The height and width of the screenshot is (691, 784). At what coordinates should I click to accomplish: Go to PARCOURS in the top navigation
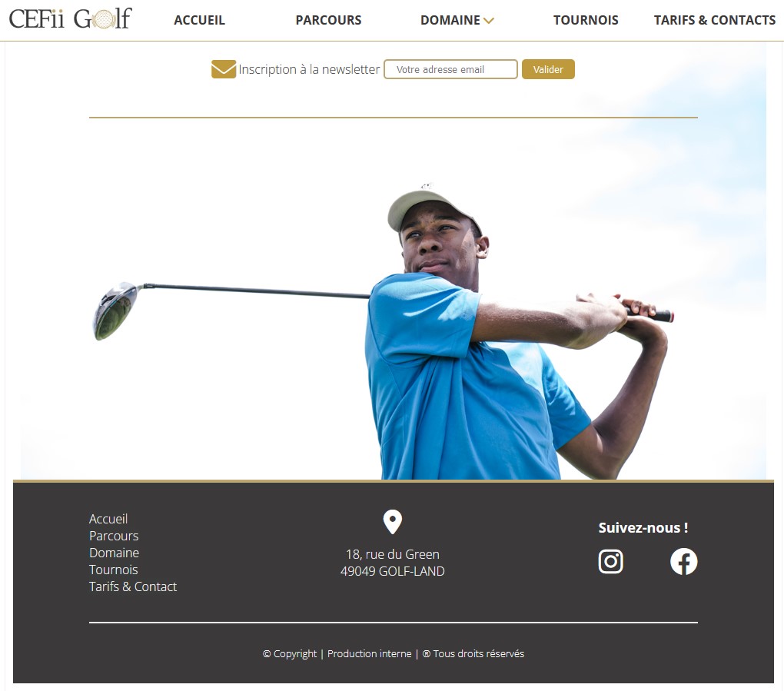coord(328,20)
